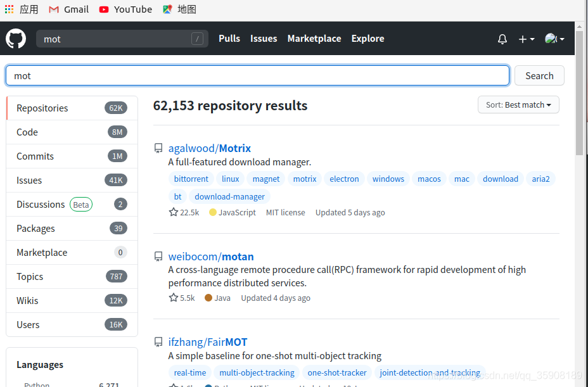Open the user avatar menu
The width and height of the screenshot is (588, 387).
tap(554, 39)
